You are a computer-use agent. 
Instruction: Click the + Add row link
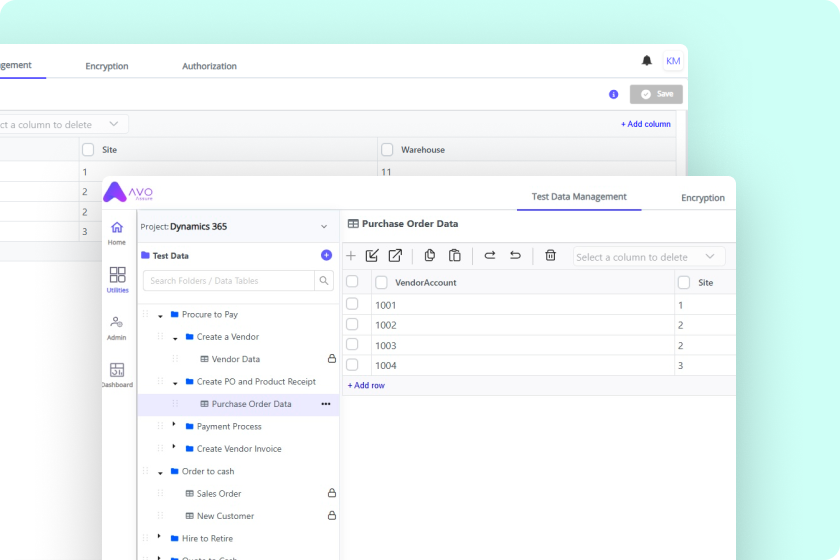click(x=366, y=385)
